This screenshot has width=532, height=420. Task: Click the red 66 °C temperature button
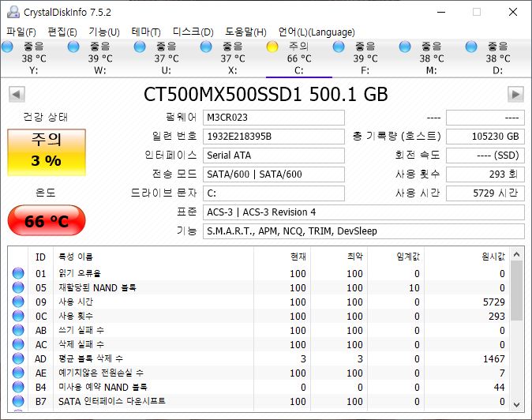coord(47,220)
